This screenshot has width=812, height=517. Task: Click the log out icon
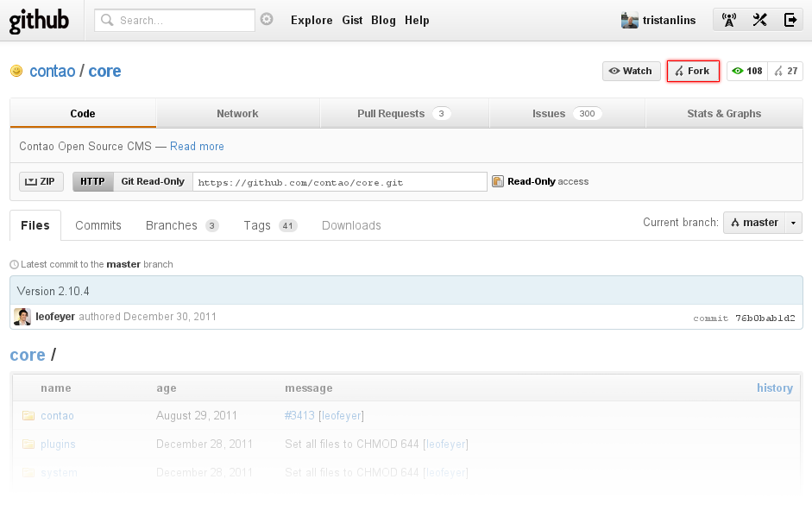pyautogui.click(x=790, y=21)
